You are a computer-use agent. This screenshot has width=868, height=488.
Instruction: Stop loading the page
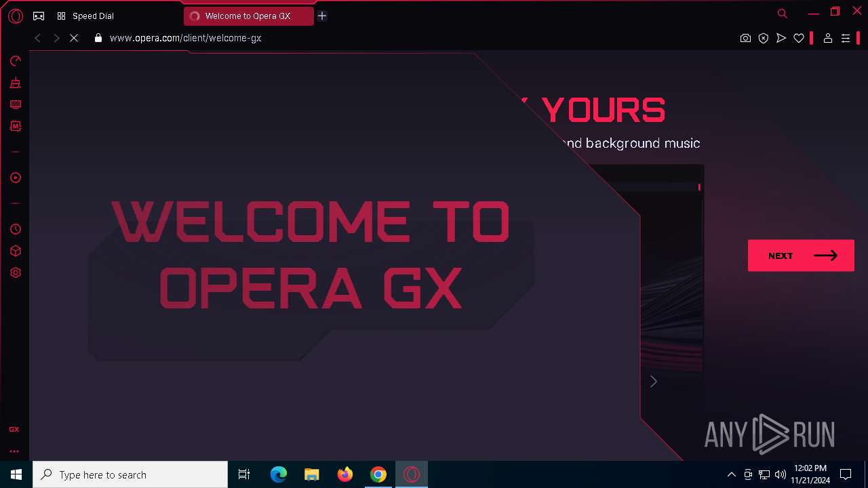pyautogui.click(x=74, y=39)
